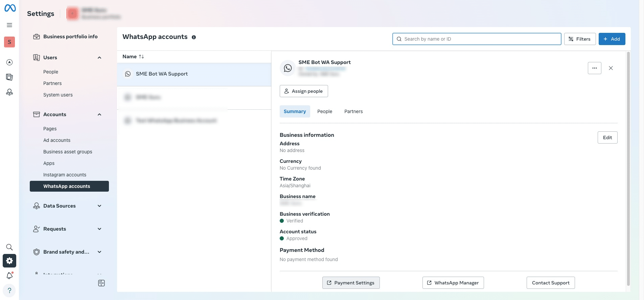This screenshot has width=644, height=300.
Task: Click the Approved account status text
Action: (297, 238)
